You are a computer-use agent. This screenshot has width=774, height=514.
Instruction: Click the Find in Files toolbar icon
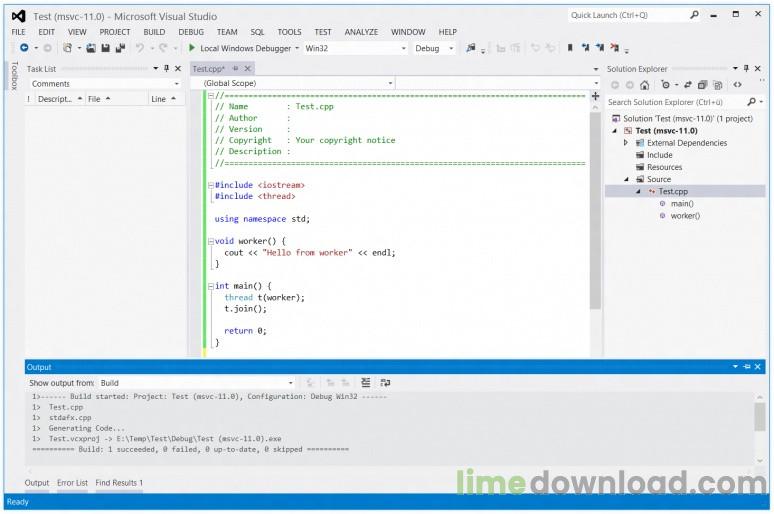point(471,48)
